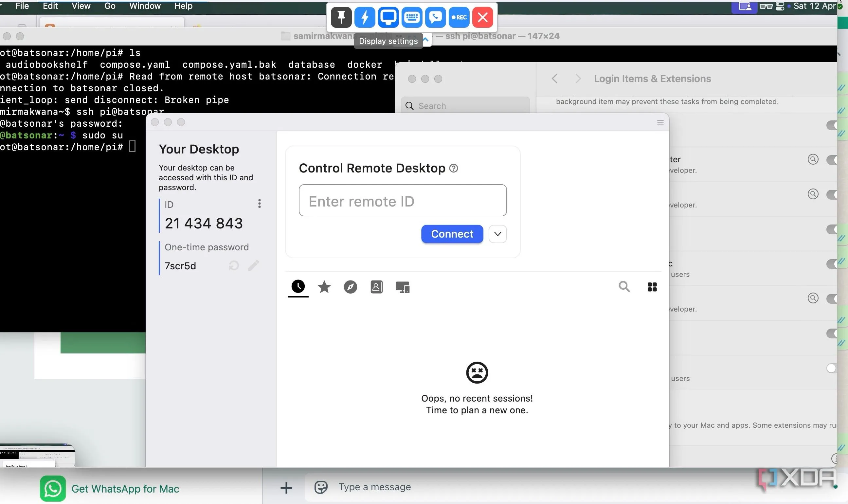Collapse the session toolbar with the chevron

point(426,40)
